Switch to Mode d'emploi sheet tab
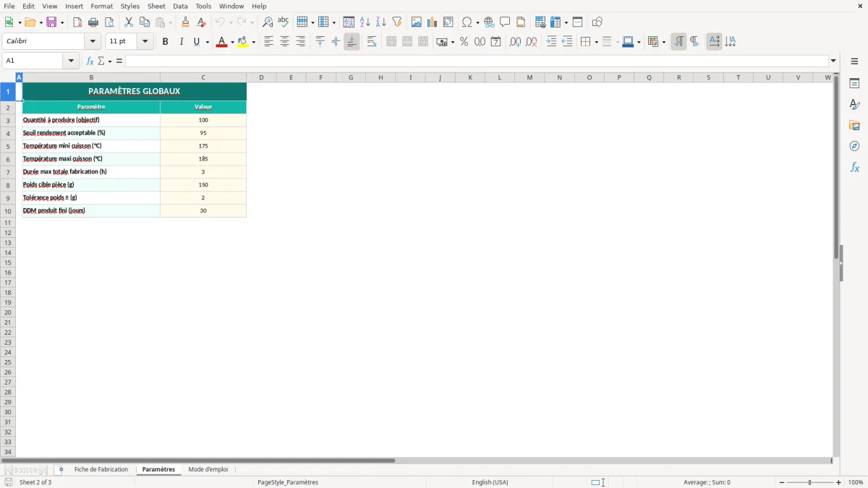868x488 pixels. [208, 469]
